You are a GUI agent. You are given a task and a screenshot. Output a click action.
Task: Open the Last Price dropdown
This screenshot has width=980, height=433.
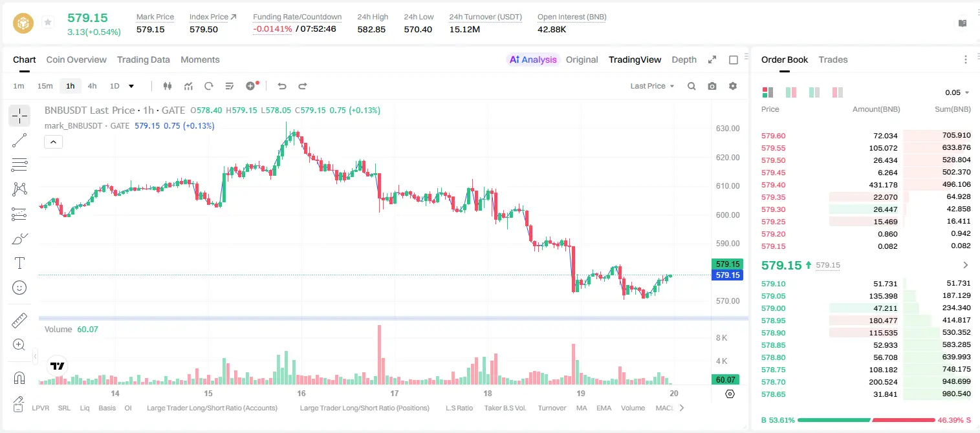(x=652, y=86)
